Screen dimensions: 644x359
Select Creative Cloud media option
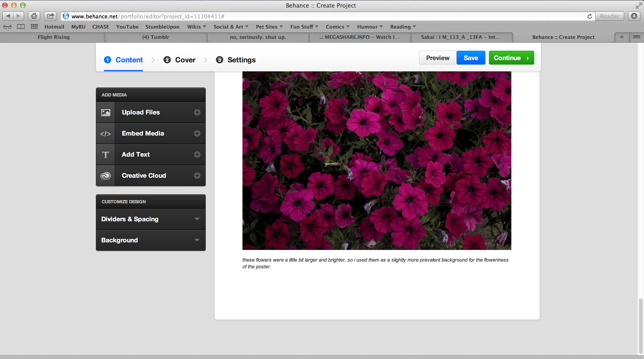[151, 175]
